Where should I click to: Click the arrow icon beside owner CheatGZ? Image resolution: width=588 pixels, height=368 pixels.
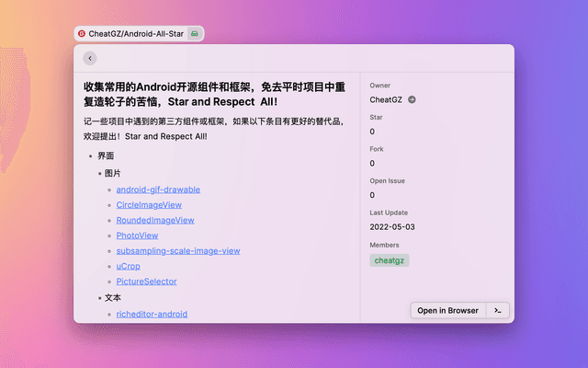click(412, 99)
